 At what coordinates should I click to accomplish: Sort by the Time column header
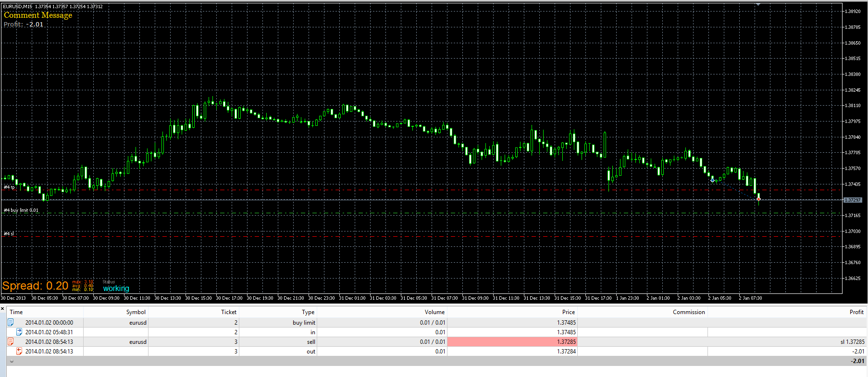pos(16,312)
